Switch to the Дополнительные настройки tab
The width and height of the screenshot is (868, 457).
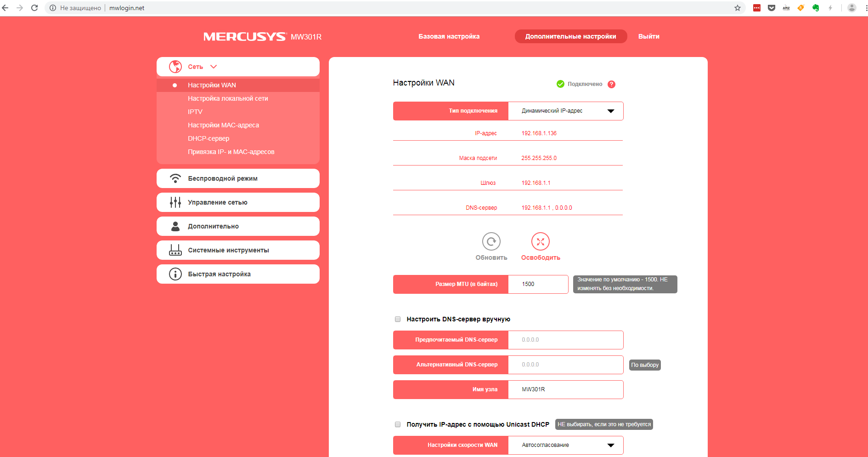pyautogui.click(x=571, y=36)
